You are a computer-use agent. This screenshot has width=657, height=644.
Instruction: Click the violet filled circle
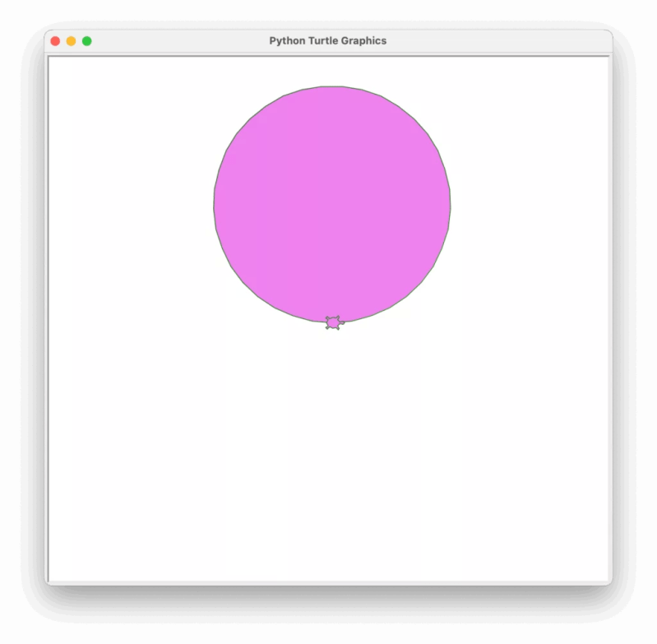tap(332, 205)
